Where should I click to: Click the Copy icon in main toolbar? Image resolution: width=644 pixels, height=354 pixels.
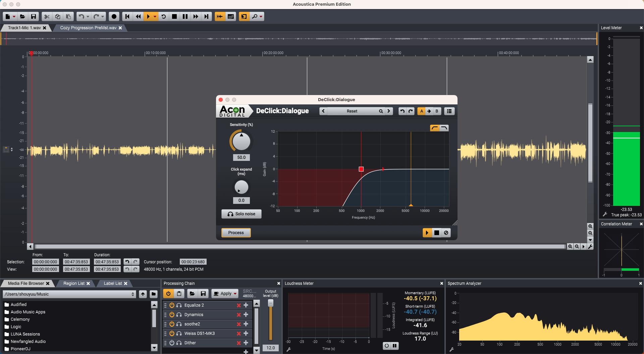click(58, 16)
